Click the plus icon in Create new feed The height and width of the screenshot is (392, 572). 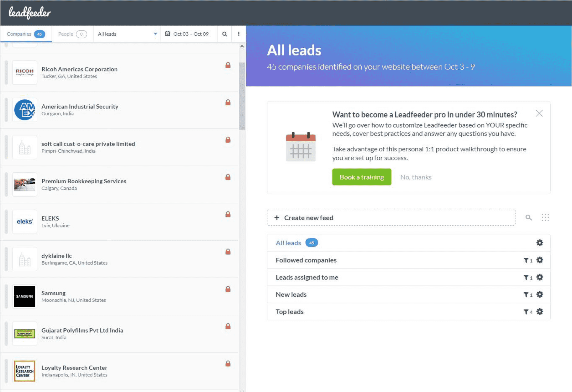[x=277, y=218]
